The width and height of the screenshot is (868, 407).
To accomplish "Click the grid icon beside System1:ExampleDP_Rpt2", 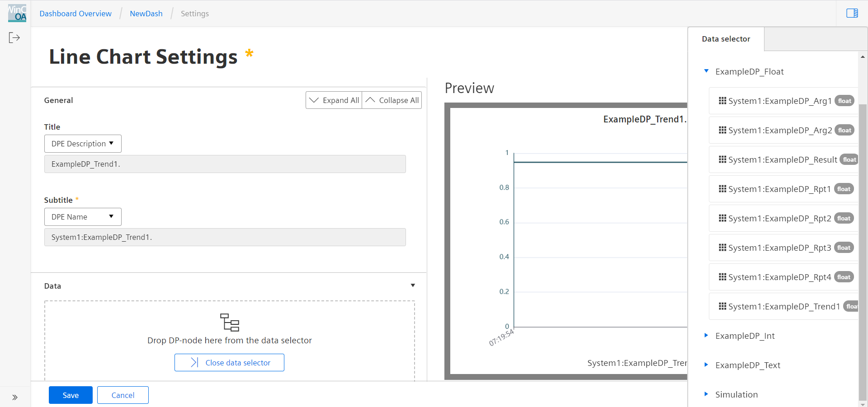I will point(722,218).
